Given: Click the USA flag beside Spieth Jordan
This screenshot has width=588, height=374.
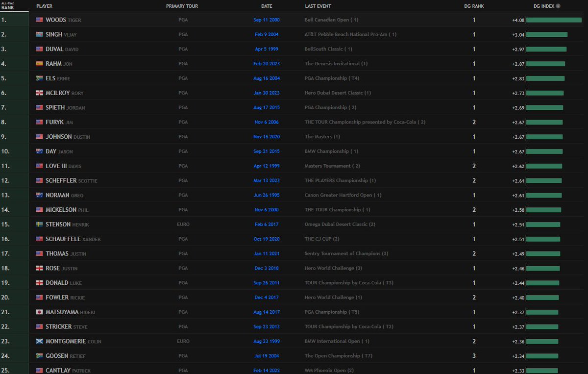Looking at the screenshot, I should 39,107.
